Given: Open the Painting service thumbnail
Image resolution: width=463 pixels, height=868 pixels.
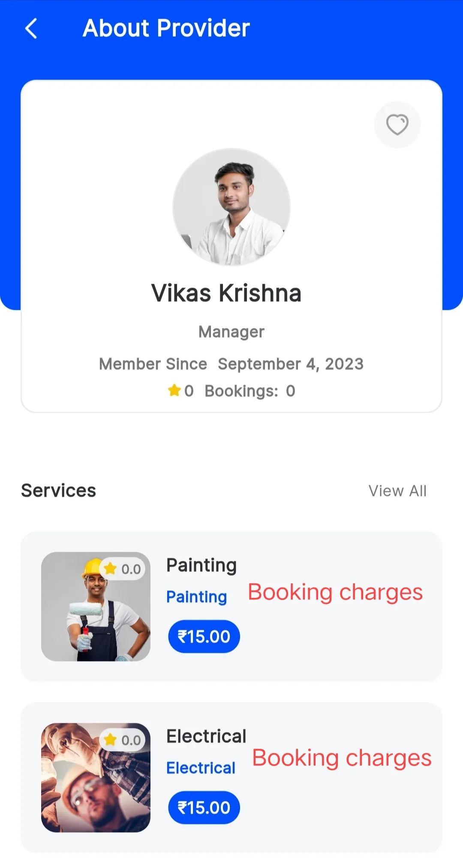Looking at the screenshot, I should coord(96,606).
